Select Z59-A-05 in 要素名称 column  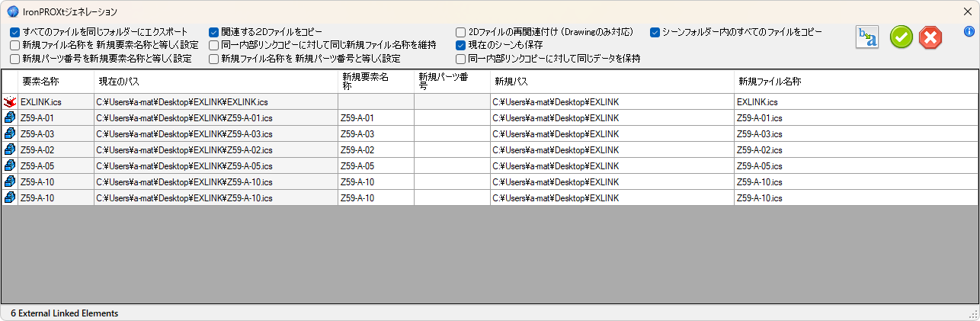[56, 165]
